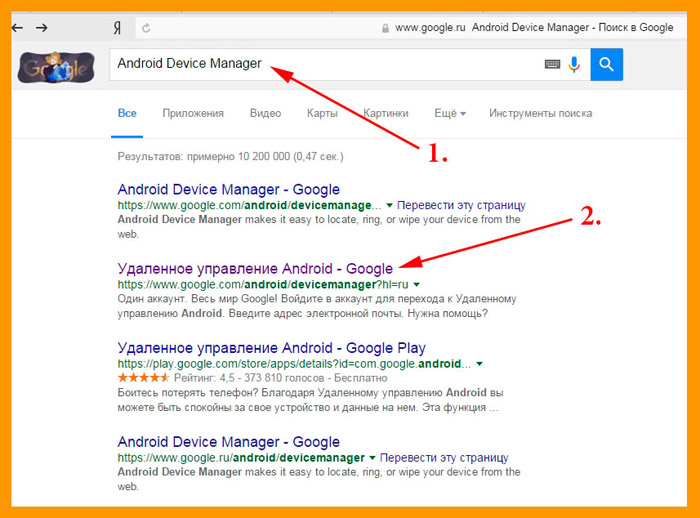This screenshot has height=518, width=700.
Task: Click the green URL https://www.google.com/android/devicemanager?hl=ru
Action: [x=263, y=284]
